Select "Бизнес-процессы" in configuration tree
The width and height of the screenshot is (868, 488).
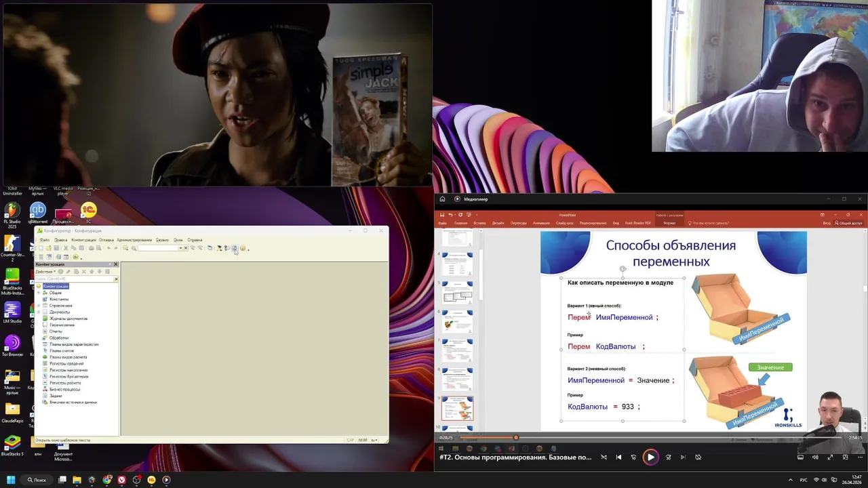65,389
